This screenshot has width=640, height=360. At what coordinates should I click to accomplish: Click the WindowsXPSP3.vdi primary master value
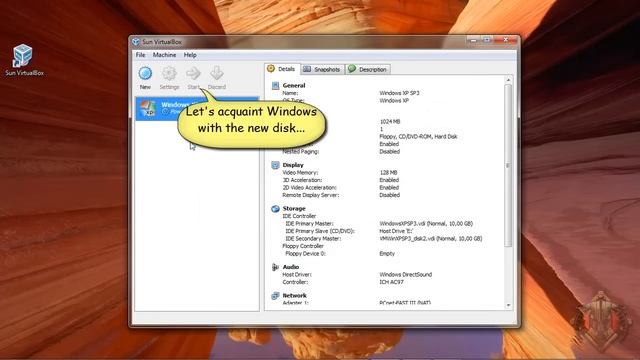426,224
